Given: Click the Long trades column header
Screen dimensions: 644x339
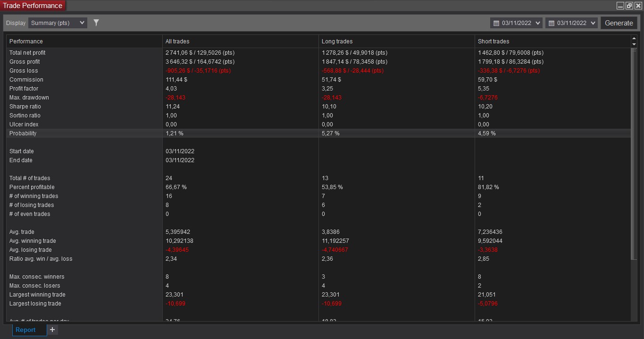Looking at the screenshot, I should [x=337, y=41].
